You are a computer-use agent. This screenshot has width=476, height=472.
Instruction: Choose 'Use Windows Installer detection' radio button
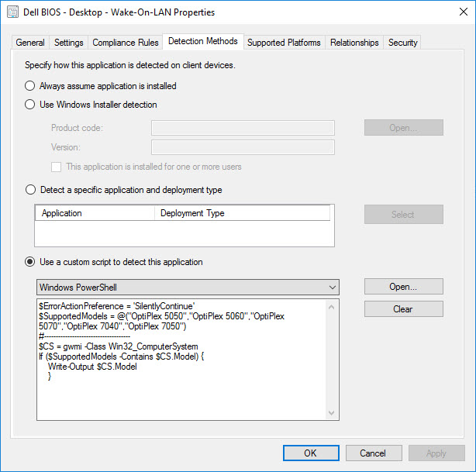point(30,105)
